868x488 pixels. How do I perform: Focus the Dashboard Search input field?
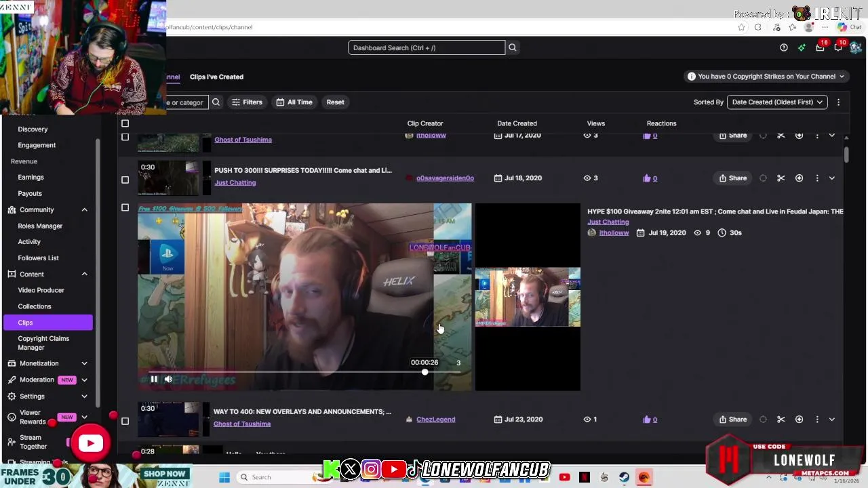(427, 47)
